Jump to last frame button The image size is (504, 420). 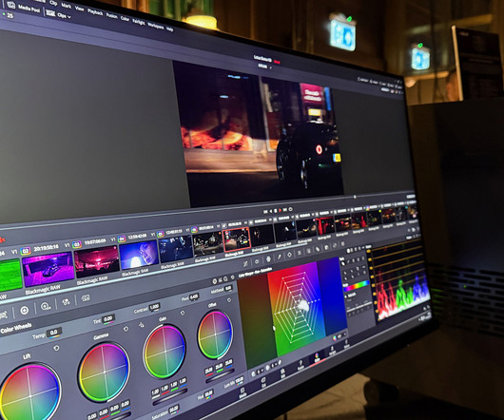285,210
